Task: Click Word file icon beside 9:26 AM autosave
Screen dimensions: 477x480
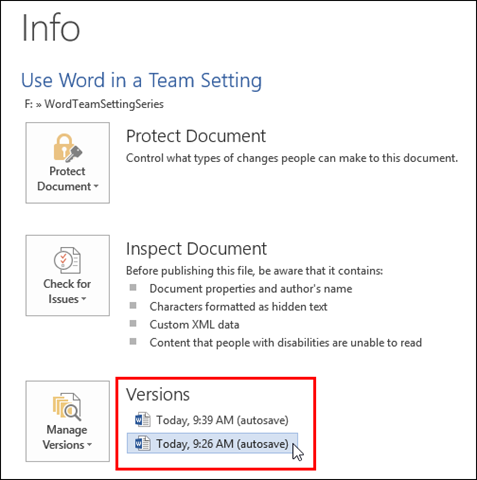Action: click(143, 444)
